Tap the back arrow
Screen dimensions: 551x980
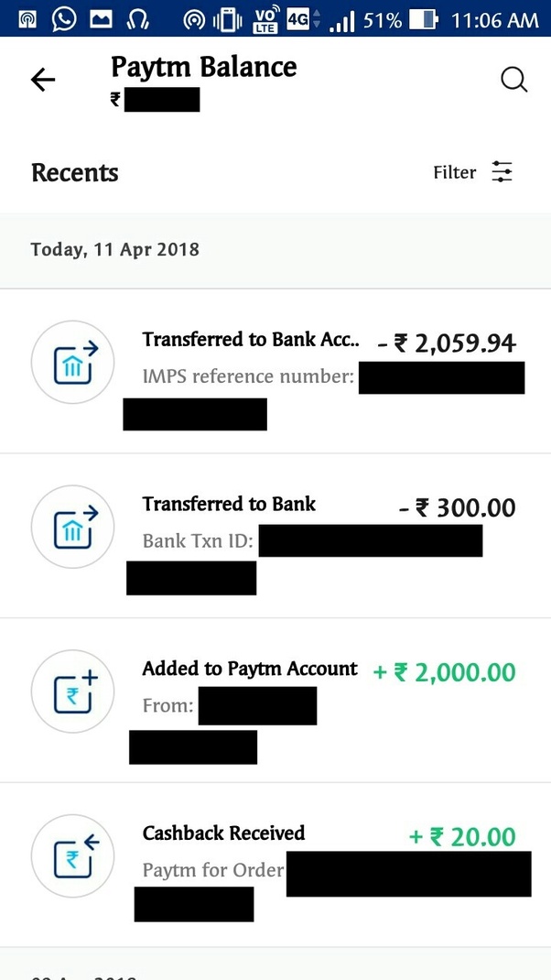[42, 80]
